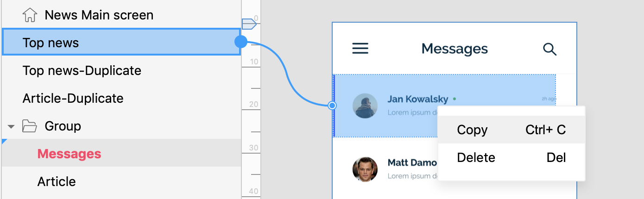The width and height of the screenshot is (644, 199).
Task: Click Matt Damon's avatar photo
Action: (x=365, y=169)
